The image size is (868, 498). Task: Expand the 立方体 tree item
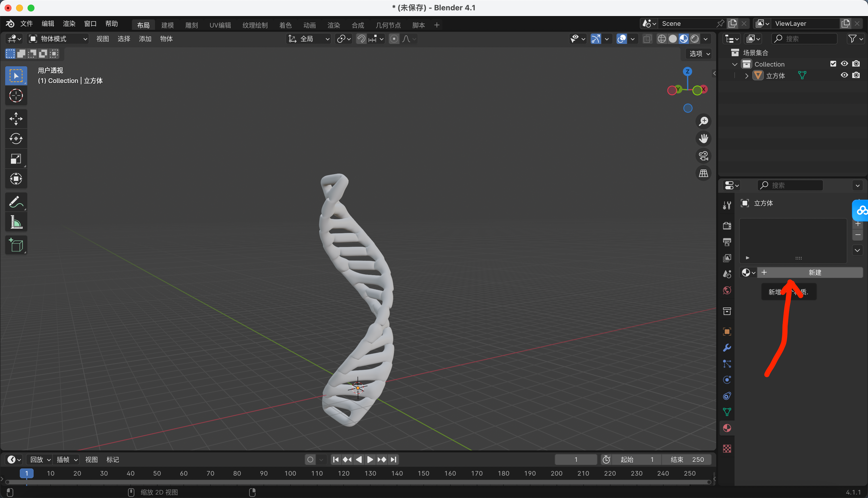pyautogui.click(x=747, y=76)
